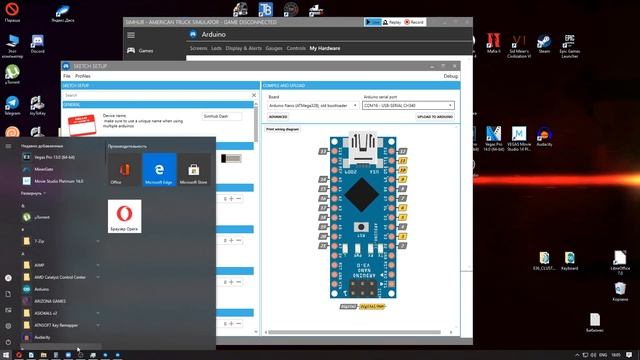Open the Epic Games Launcher desktop shortcut

pyautogui.click(x=569, y=46)
